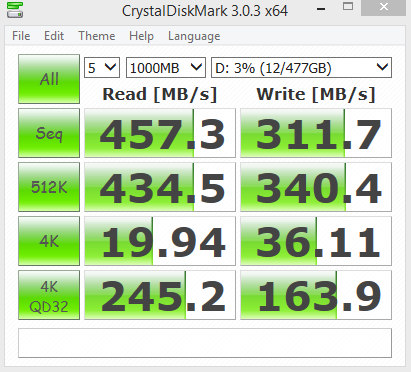
Task: Select the 4K write result 36.11
Action: (316, 241)
